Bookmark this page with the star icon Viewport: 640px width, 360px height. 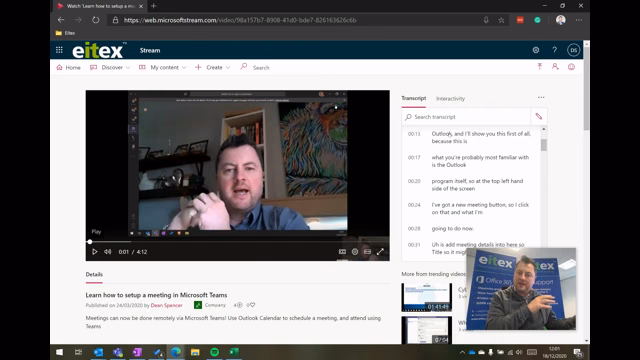pyautogui.click(x=501, y=20)
